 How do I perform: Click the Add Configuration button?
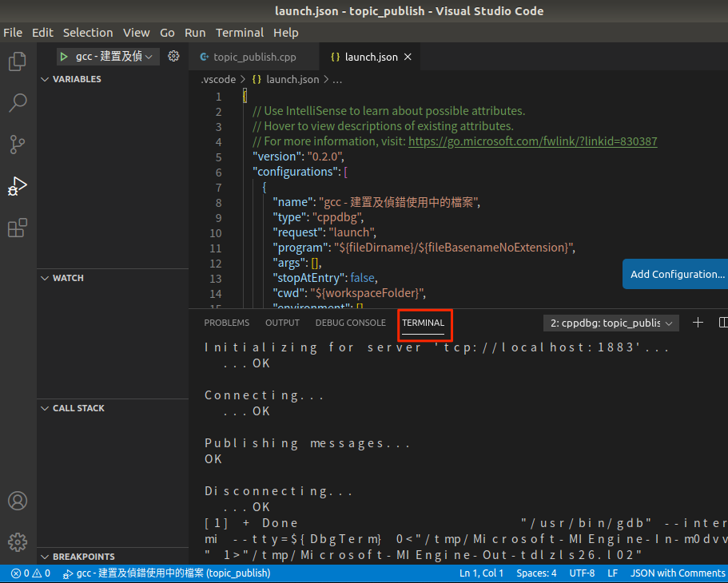point(676,274)
